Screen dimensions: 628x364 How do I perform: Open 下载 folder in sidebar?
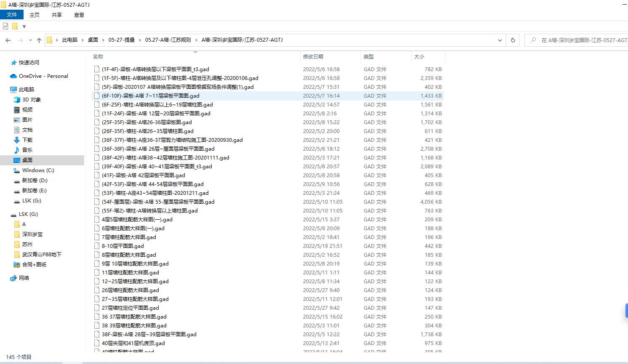pyautogui.click(x=27, y=140)
